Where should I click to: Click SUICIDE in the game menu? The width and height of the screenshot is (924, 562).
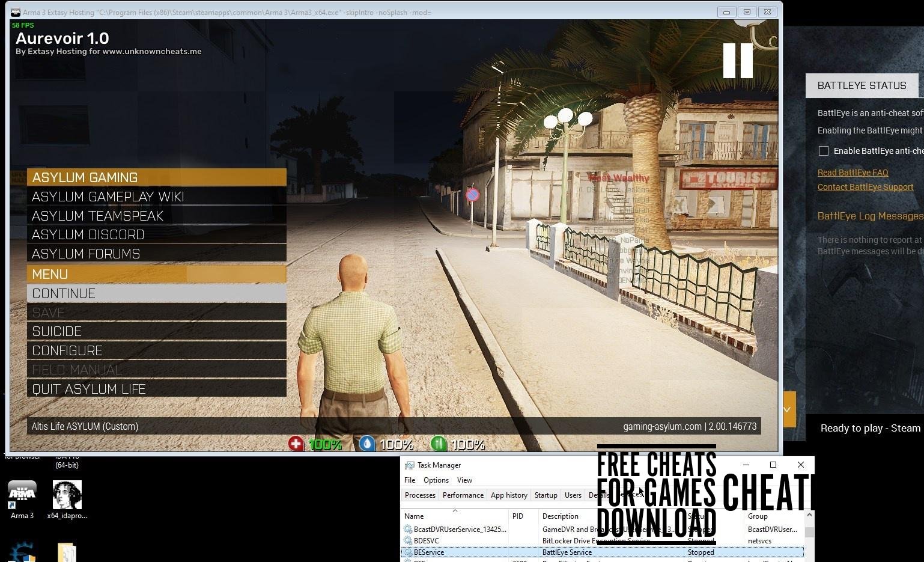(156, 331)
